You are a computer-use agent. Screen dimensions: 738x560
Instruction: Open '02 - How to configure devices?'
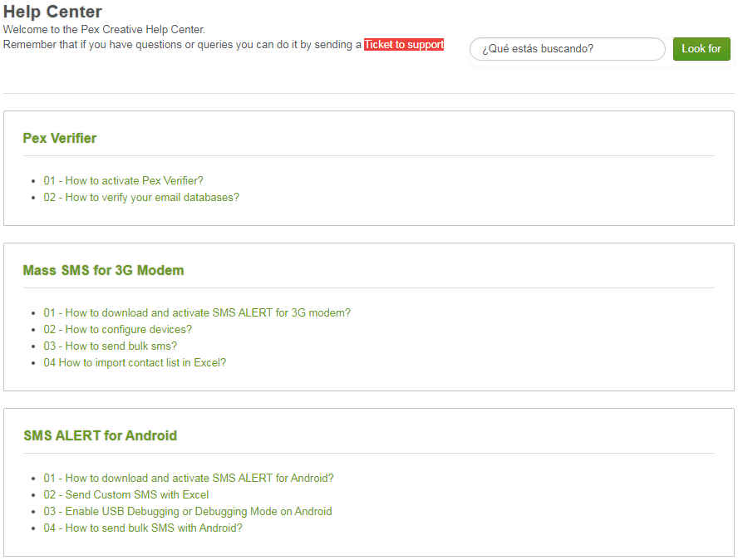[x=118, y=329]
